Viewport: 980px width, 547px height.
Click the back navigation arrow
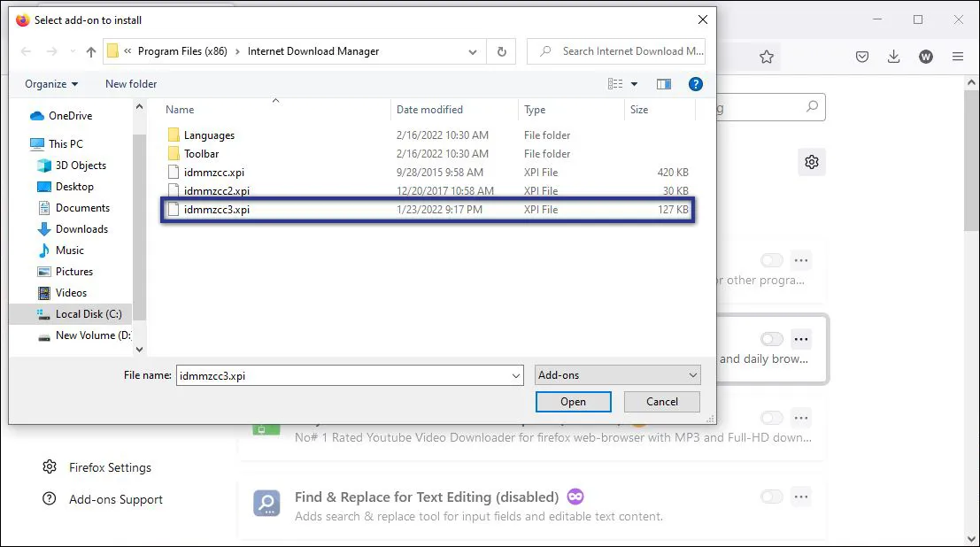tap(26, 51)
